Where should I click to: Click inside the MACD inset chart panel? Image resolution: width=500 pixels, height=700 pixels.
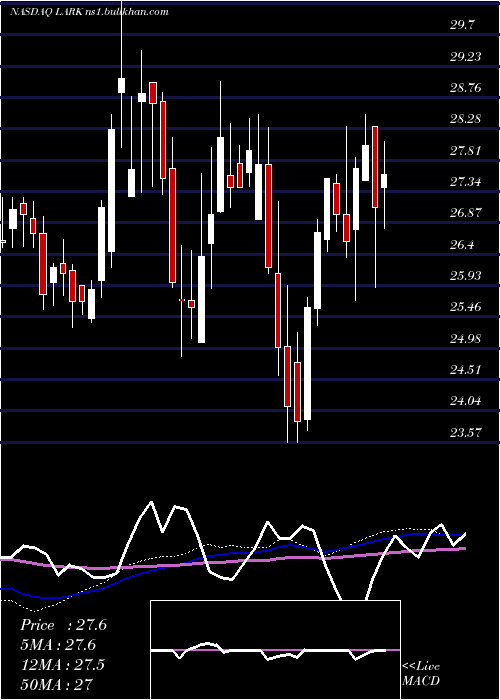[275, 650]
